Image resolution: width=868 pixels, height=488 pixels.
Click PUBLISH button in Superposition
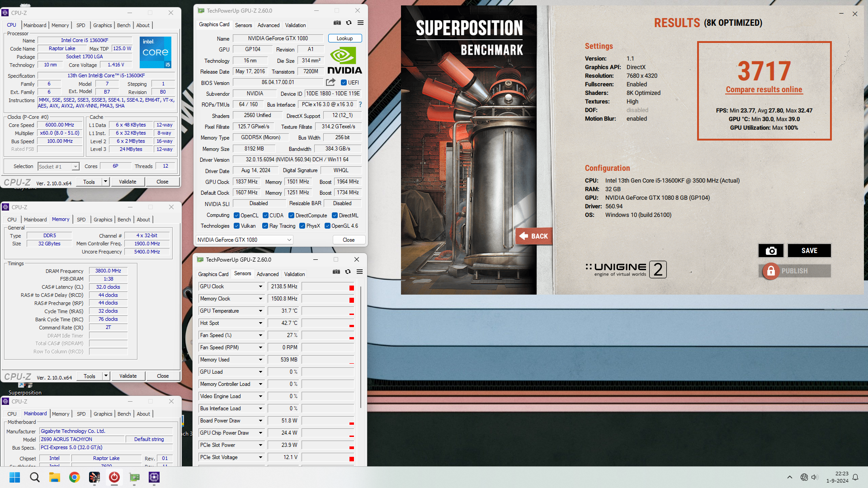click(x=794, y=271)
